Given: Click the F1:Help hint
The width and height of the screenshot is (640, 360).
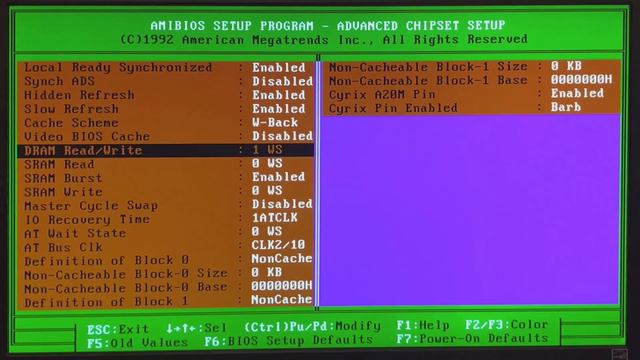Looking at the screenshot, I should [423, 325].
